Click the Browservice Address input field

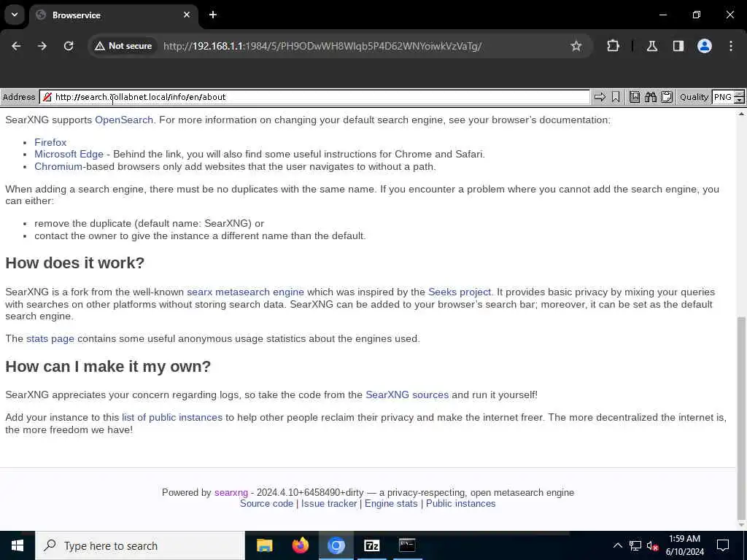point(314,97)
